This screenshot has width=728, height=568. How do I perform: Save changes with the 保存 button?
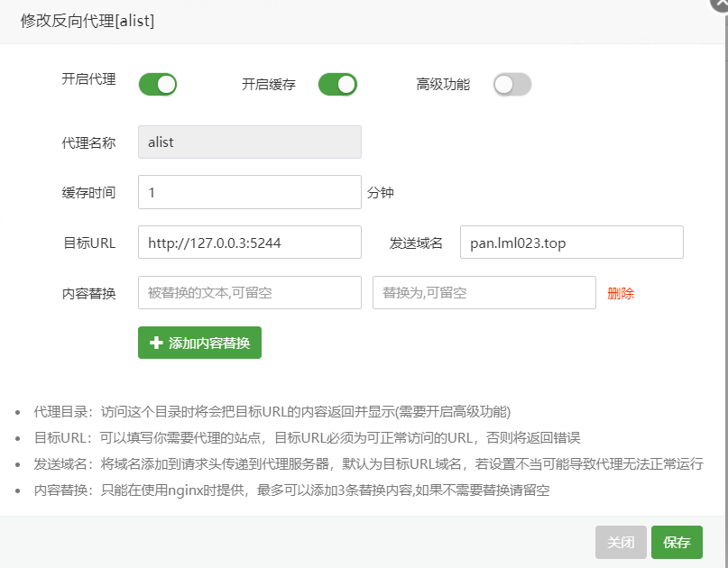point(677,543)
